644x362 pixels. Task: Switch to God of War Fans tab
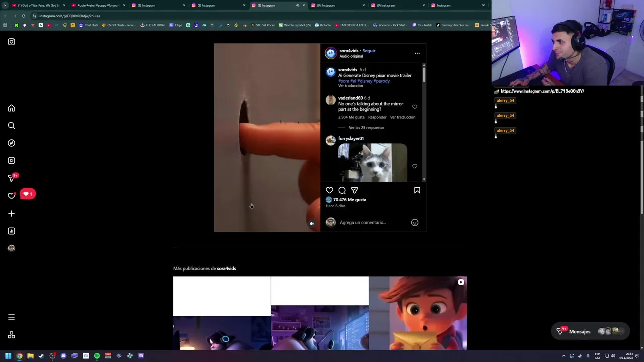point(38,5)
